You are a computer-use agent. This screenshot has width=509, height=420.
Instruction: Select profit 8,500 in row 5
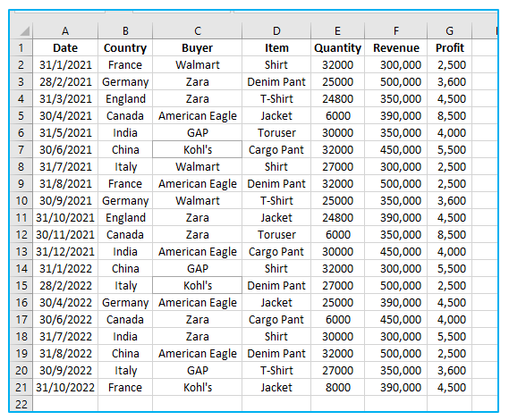point(450,116)
